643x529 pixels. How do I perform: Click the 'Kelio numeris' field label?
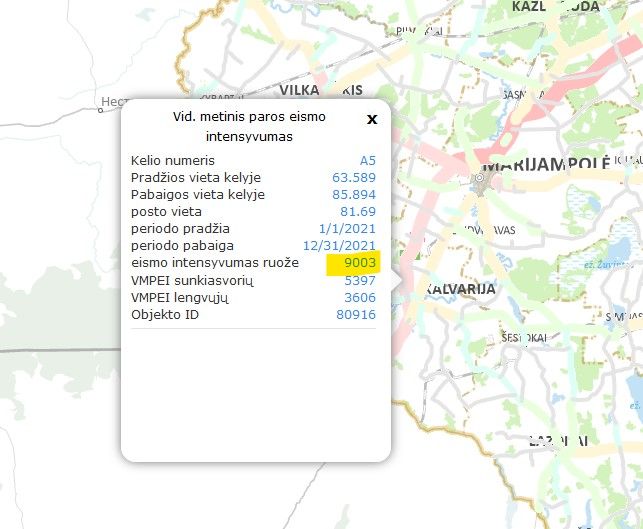(172, 160)
